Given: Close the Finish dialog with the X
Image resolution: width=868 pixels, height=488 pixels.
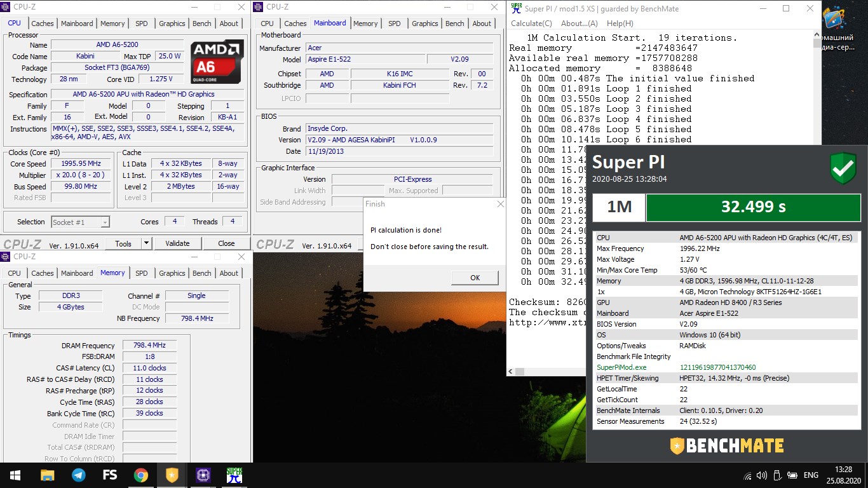Looking at the screenshot, I should pos(500,204).
